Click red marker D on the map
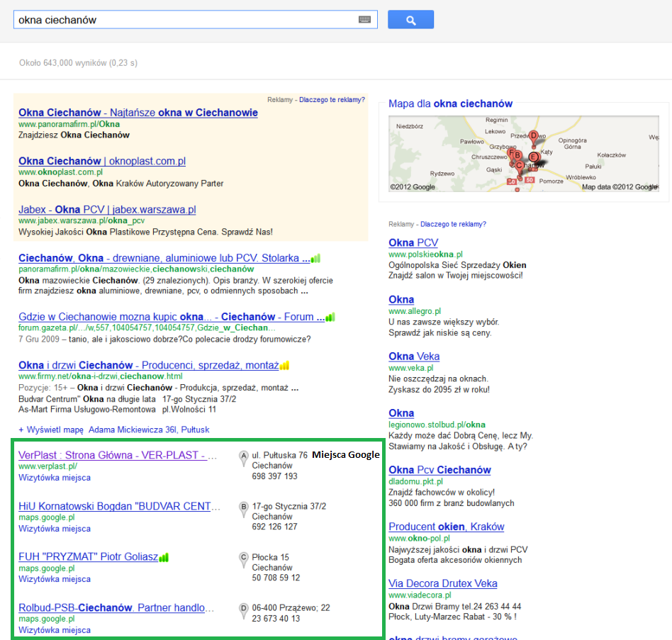The height and width of the screenshot is (640, 672). [x=534, y=137]
